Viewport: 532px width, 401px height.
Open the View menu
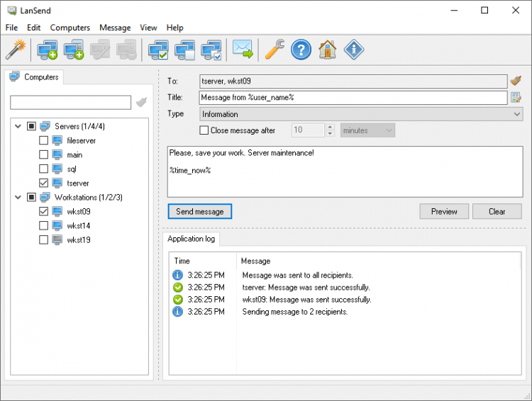[149, 28]
